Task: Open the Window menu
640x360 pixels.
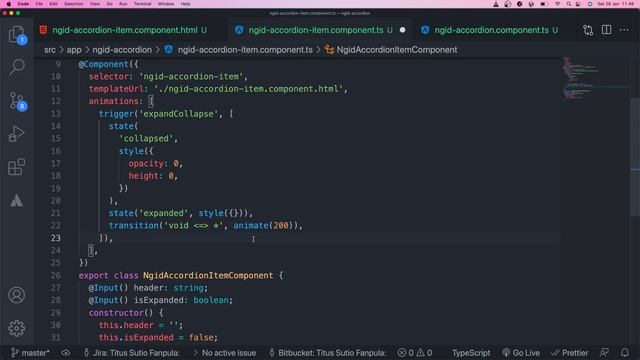Action: point(166,4)
